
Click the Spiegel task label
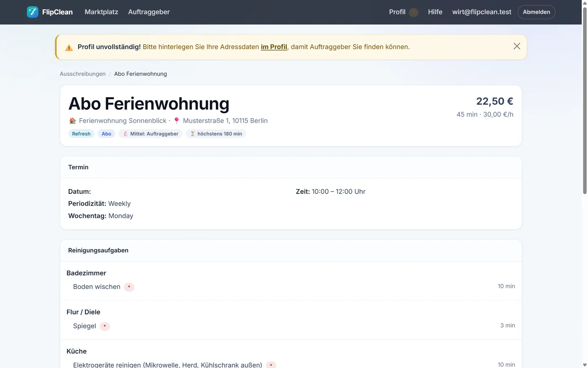coord(84,326)
